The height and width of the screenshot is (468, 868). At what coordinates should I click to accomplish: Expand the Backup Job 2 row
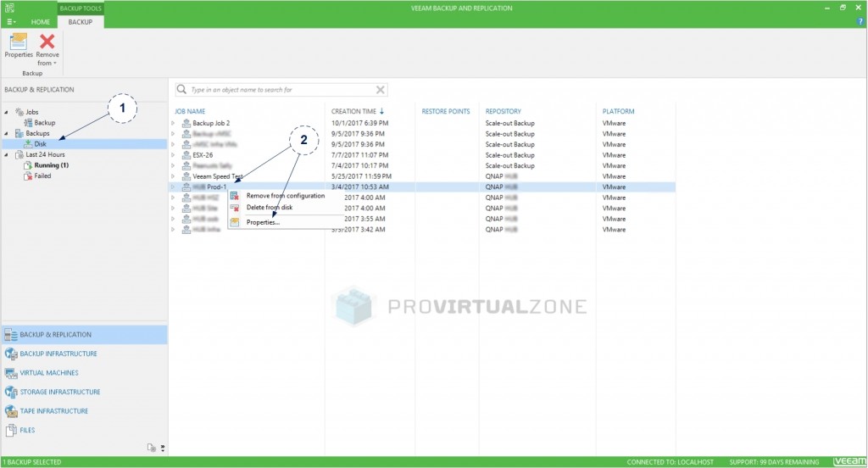173,123
